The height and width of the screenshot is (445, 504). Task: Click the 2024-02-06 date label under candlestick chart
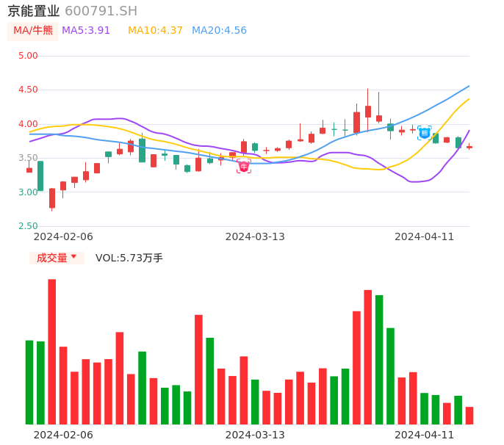coord(63,236)
